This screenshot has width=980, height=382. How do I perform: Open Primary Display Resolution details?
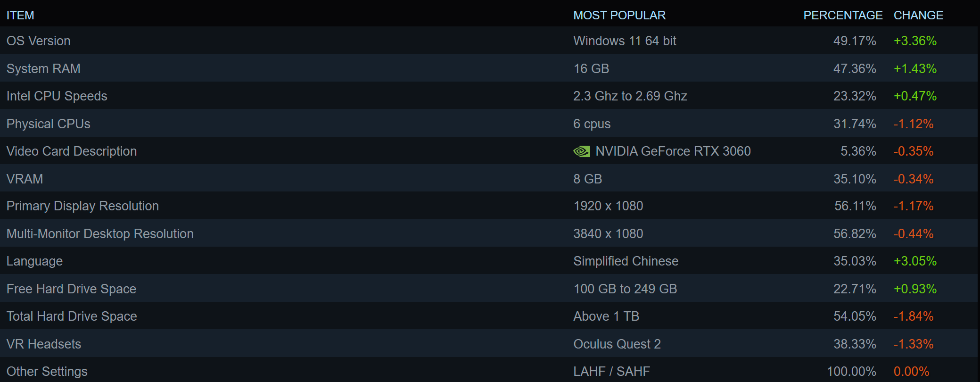(x=489, y=205)
